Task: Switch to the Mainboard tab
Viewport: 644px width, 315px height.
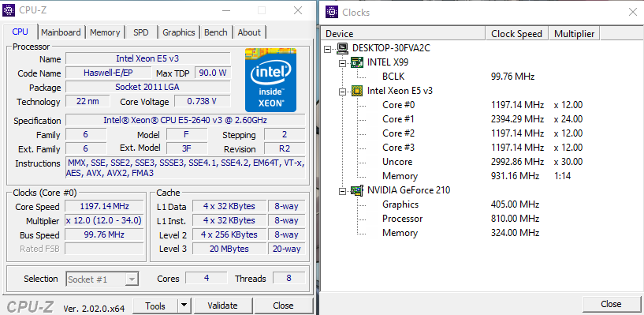Action: (x=61, y=32)
